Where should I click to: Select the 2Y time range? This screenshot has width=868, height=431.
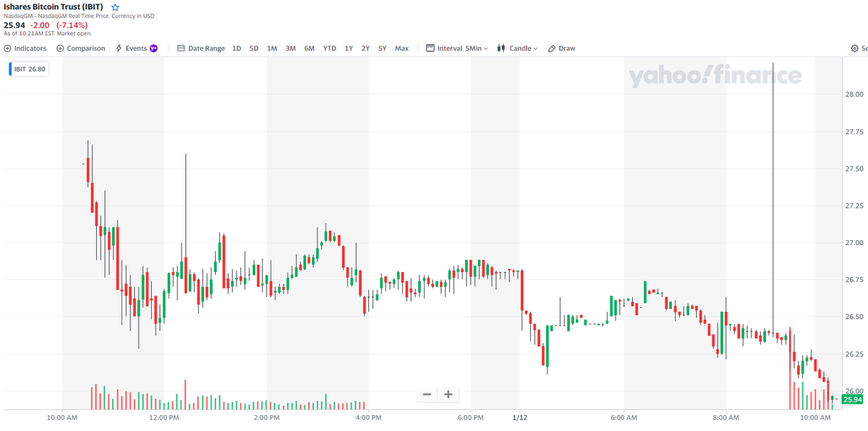(x=365, y=48)
